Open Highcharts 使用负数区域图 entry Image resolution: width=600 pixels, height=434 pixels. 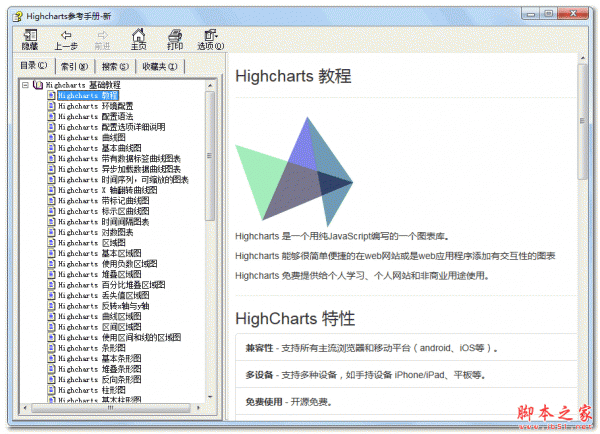coord(108,264)
